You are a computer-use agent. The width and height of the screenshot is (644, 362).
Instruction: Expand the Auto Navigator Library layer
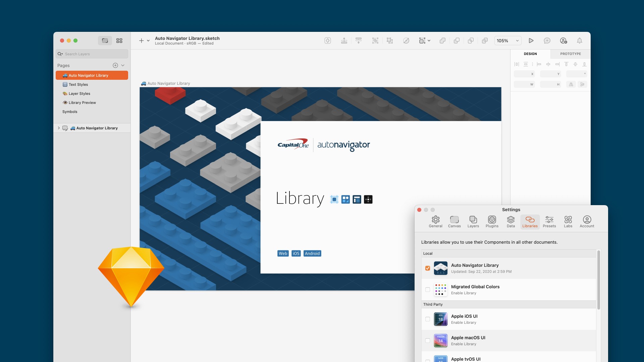(x=59, y=128)
